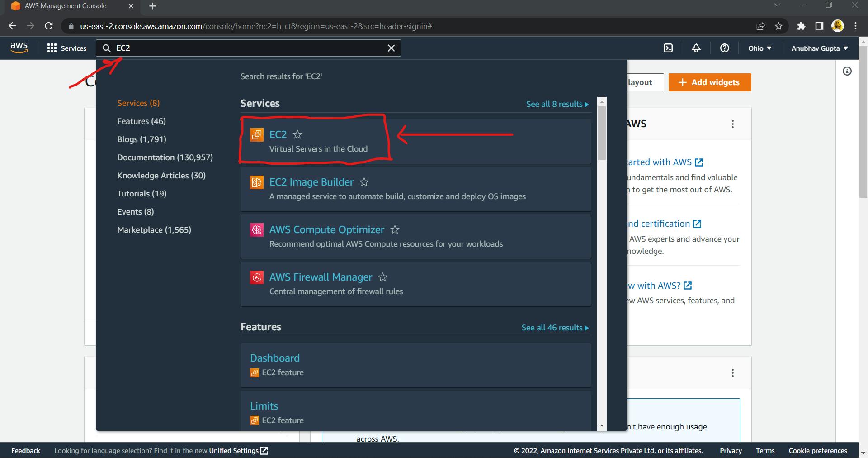
Task: Open lower widget three-dot menu
Action: (733, 373)
